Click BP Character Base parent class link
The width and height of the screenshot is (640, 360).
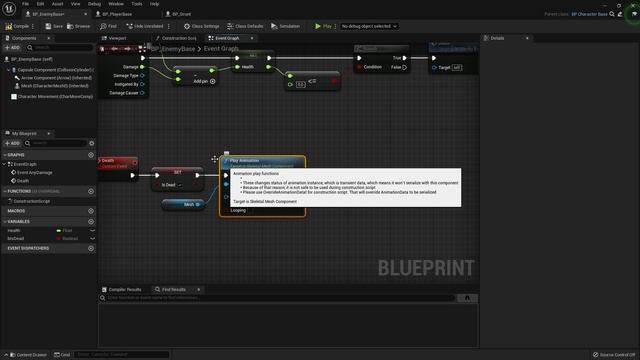589,14
